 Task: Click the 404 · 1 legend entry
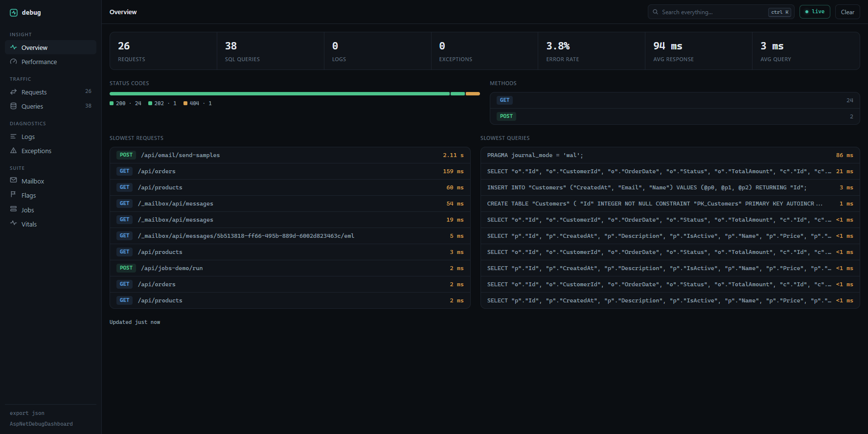[198, 103]
